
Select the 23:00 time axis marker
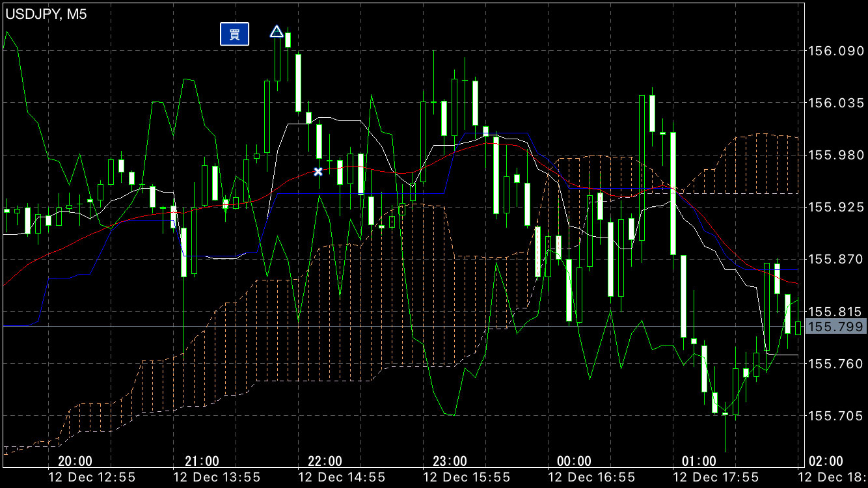click(450, 461)
